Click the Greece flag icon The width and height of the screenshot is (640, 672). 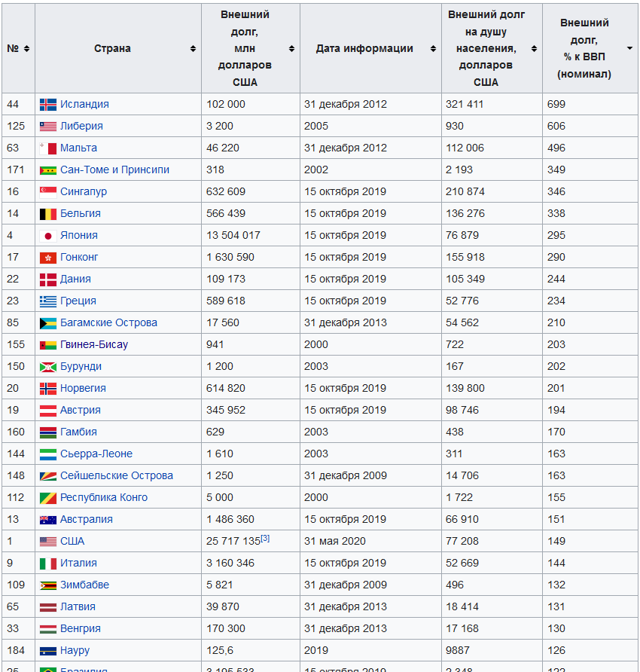pyautogui.click(x=48, y=301)
